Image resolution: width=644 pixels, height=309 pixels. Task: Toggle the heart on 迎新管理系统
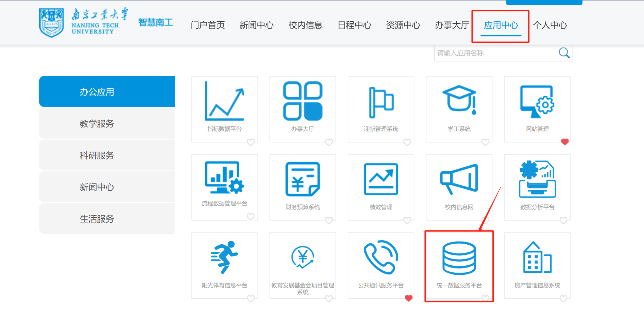407,142
